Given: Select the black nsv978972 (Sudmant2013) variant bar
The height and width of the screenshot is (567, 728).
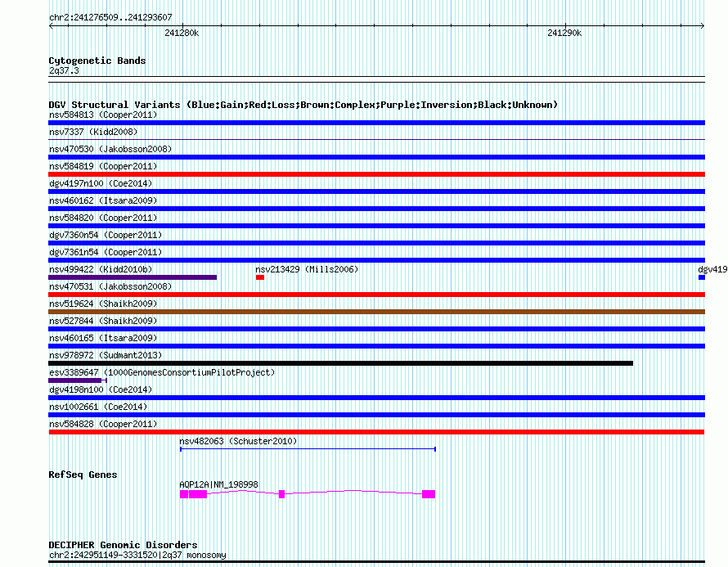Looking at the screenshot, I should click(340, 363).
